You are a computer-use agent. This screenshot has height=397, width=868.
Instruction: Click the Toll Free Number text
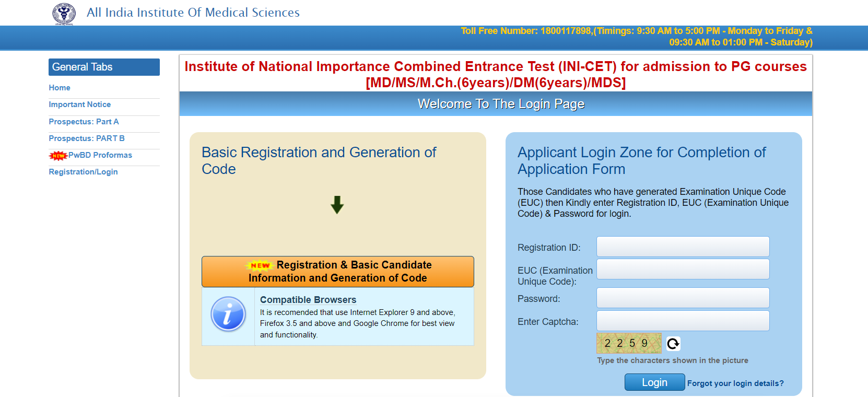637,37
